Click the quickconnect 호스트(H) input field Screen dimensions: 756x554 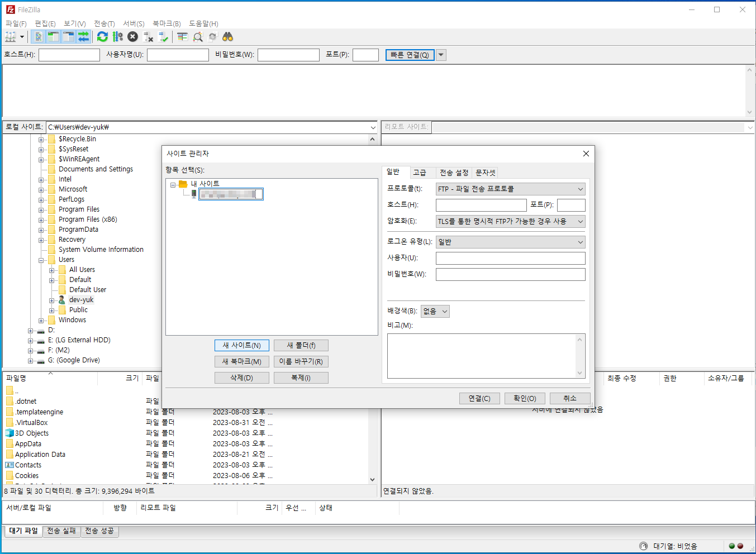69,55
